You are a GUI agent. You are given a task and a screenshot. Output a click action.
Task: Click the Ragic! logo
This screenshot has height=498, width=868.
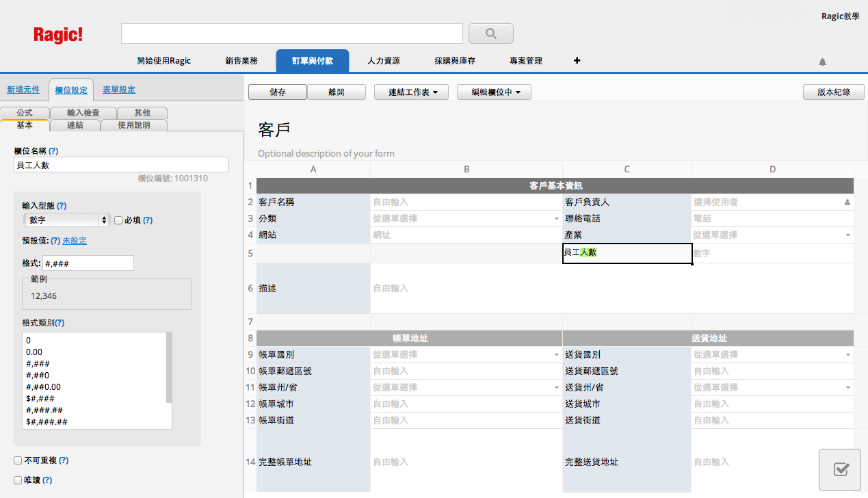(58, 35)
